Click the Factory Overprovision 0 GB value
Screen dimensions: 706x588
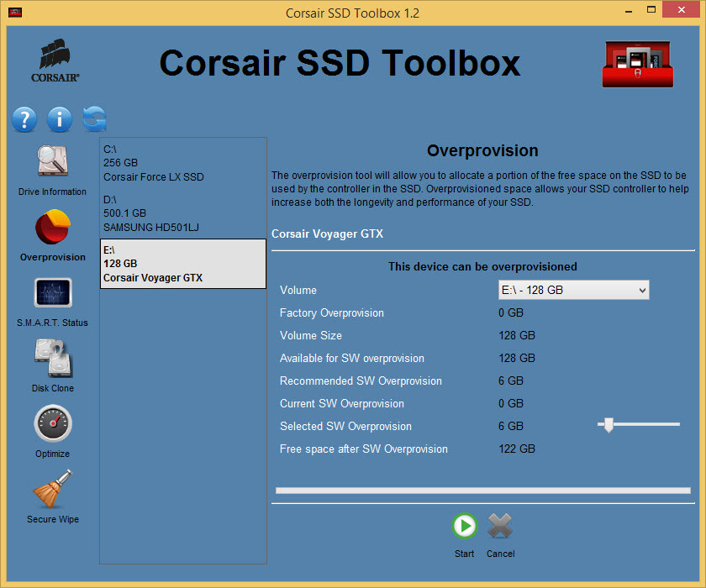click(x=511, y=313)
